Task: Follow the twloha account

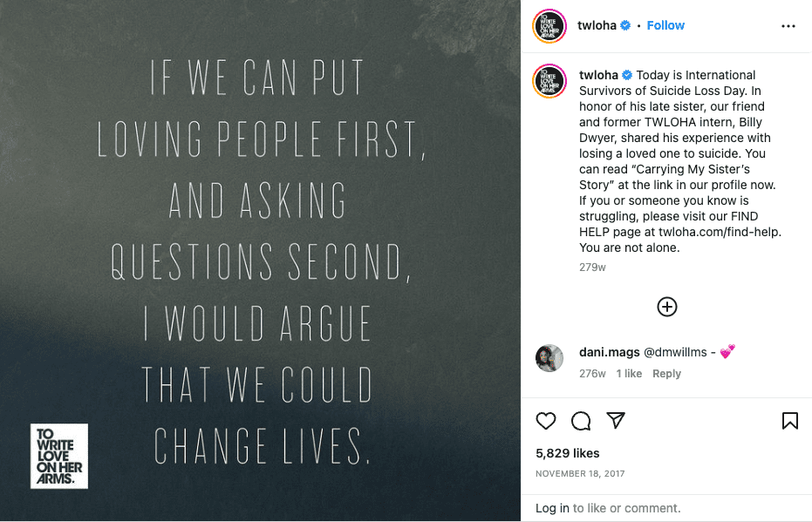Action: (665, 25)
